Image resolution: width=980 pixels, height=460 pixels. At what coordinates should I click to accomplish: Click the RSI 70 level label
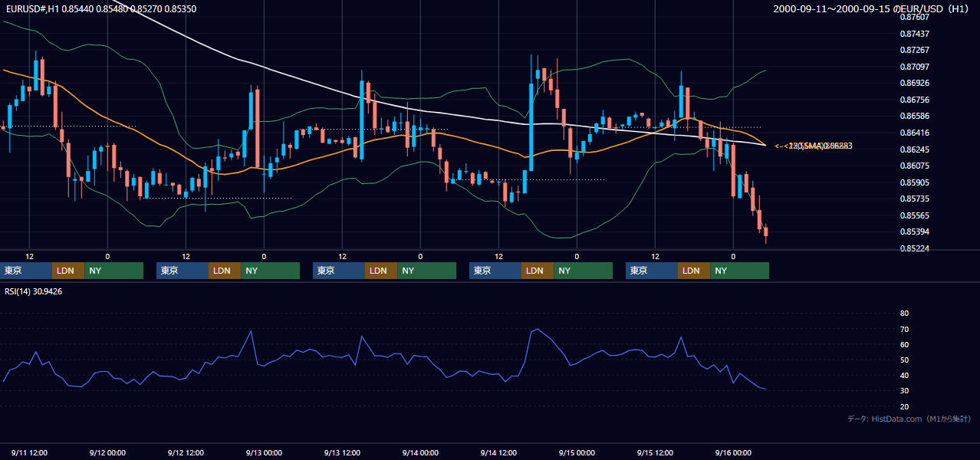click(904, 329)
